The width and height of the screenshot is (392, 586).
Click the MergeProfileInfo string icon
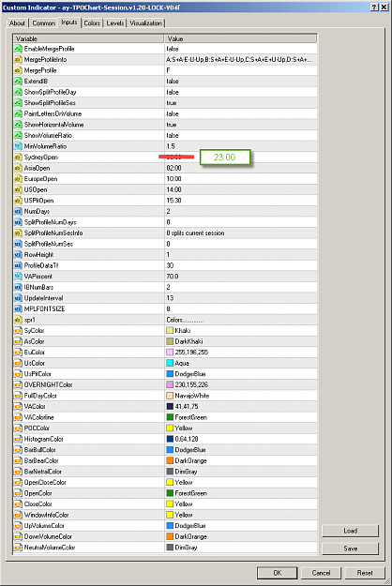(x=18, y=59)
